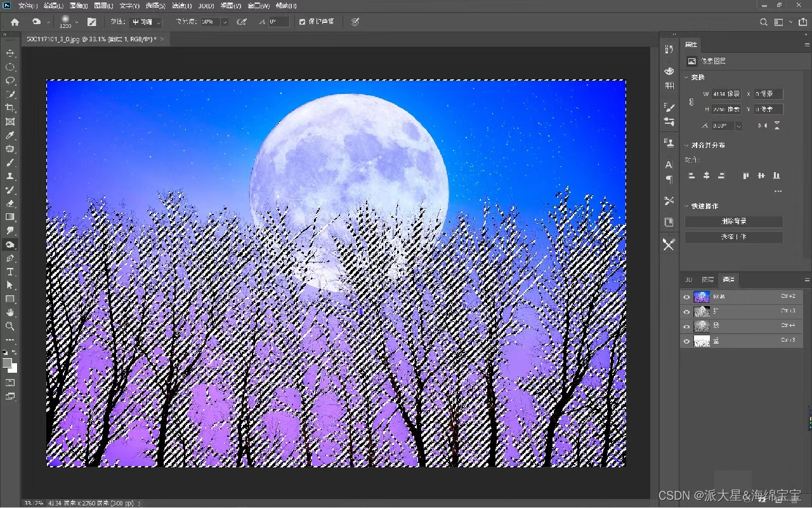
Task: Select the Eraser tool
Action: coord(10,204)
